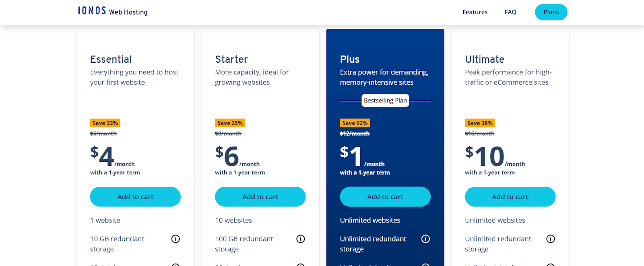Add the Starter plan to cart
The image size is (644, 266).
click(x=260, y=197)
